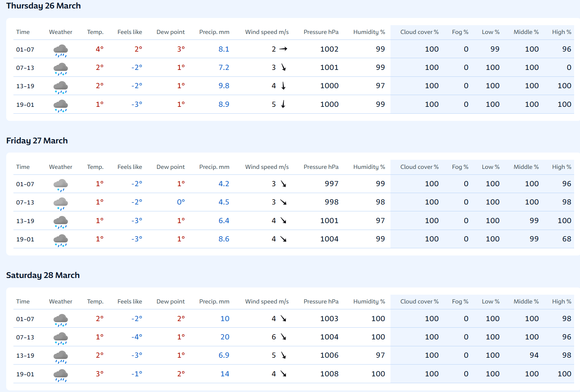580x392 pixels.
Task: Click Friday 13-19 wind direction arrow
Action: 283,221
